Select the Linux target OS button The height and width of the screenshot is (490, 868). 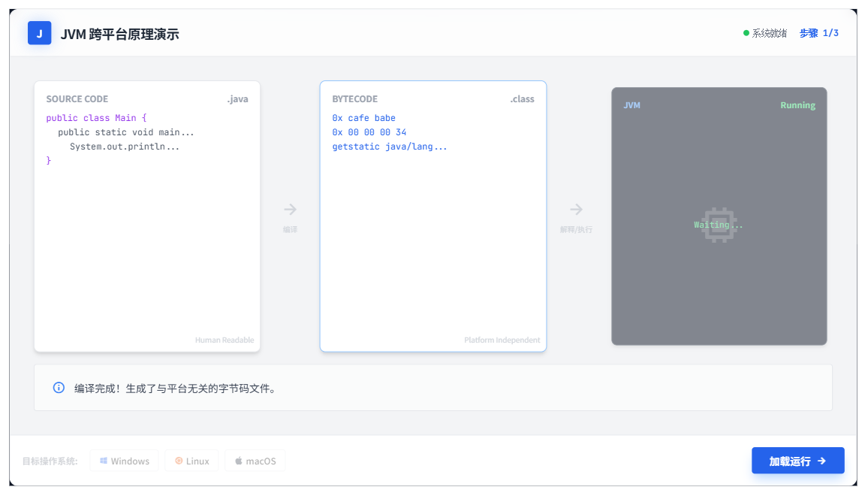pyautogui.click(x=191, y=461)
